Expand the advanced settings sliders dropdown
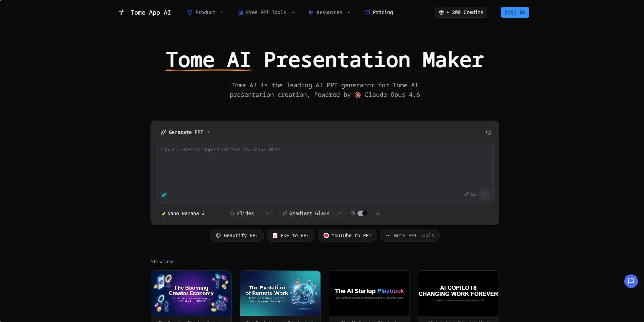The width and height of the screenshot is (644, 322). (381, 213)
